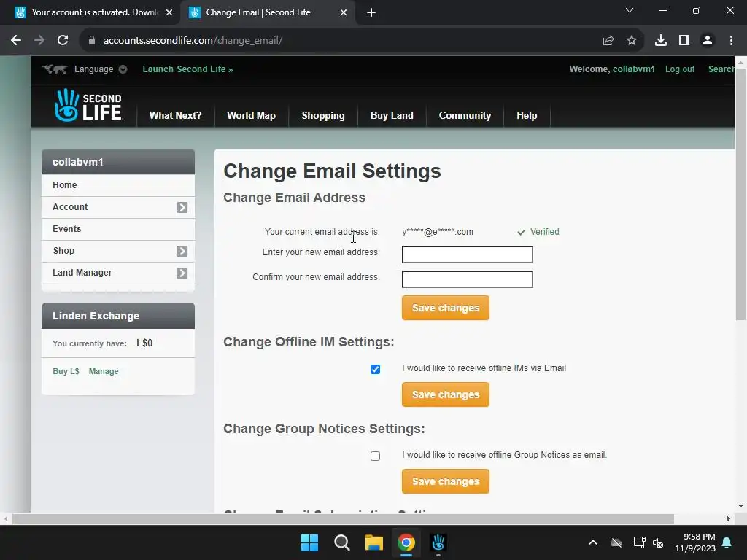747x560 pixels.
Task: Open File Explorer from the taskbar
Action: pos(374,542)
